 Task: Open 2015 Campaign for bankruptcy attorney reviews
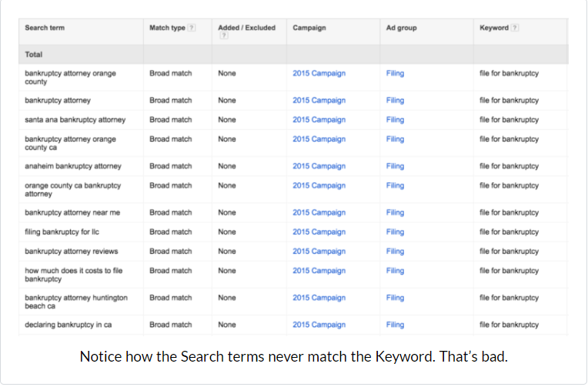coord(319,251)
